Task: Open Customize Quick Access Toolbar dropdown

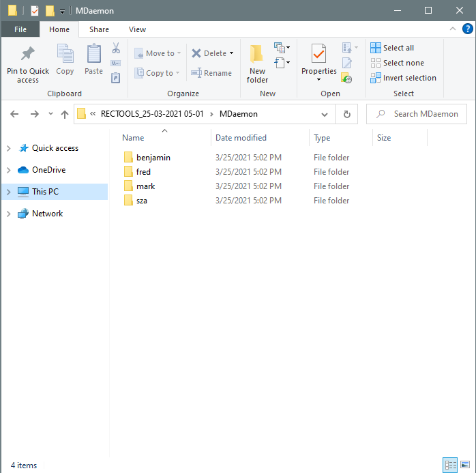Action: [62, 12]
